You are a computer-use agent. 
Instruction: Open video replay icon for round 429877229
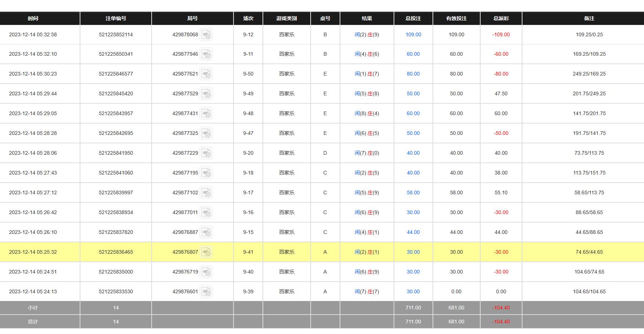coord(206,153)
